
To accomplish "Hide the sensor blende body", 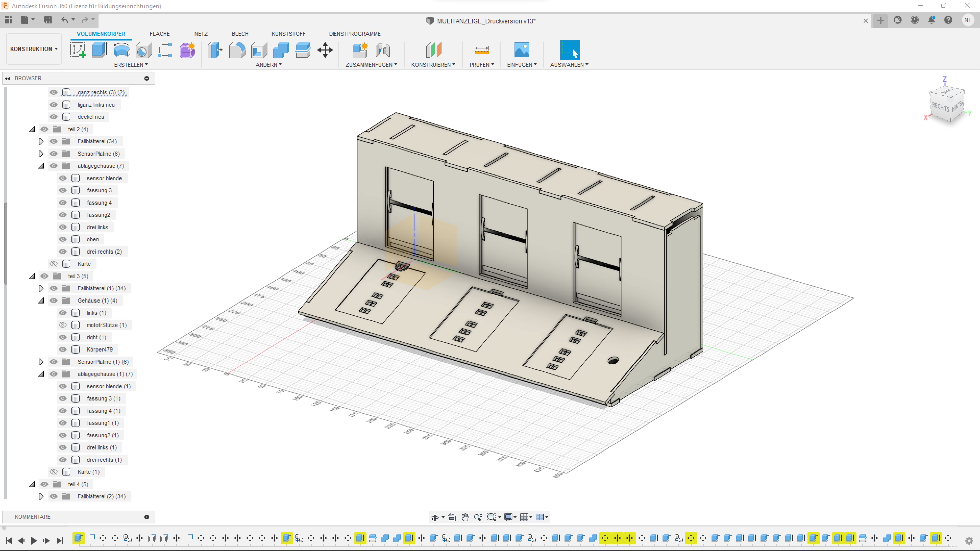I will point(63,178).
